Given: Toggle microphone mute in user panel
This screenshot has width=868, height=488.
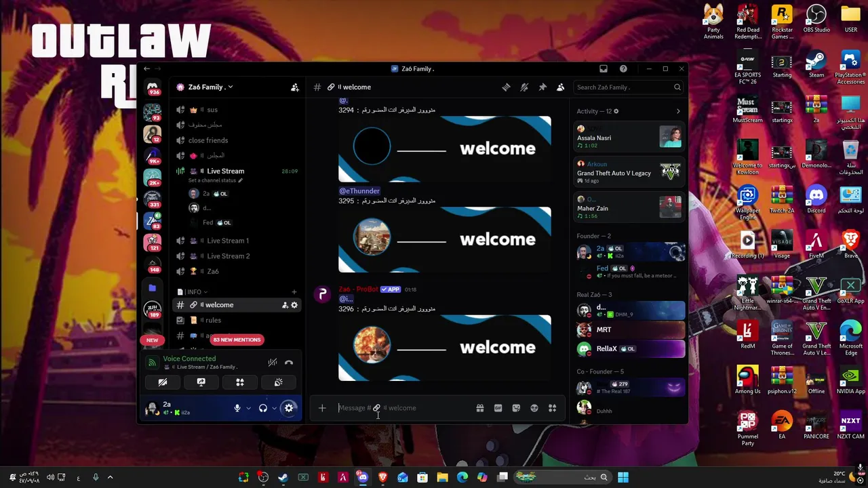Looking at the screenshot, I should tap(237, 408).
